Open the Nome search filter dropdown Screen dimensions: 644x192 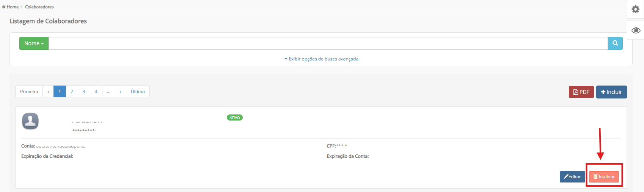click(x=34, y=43)
